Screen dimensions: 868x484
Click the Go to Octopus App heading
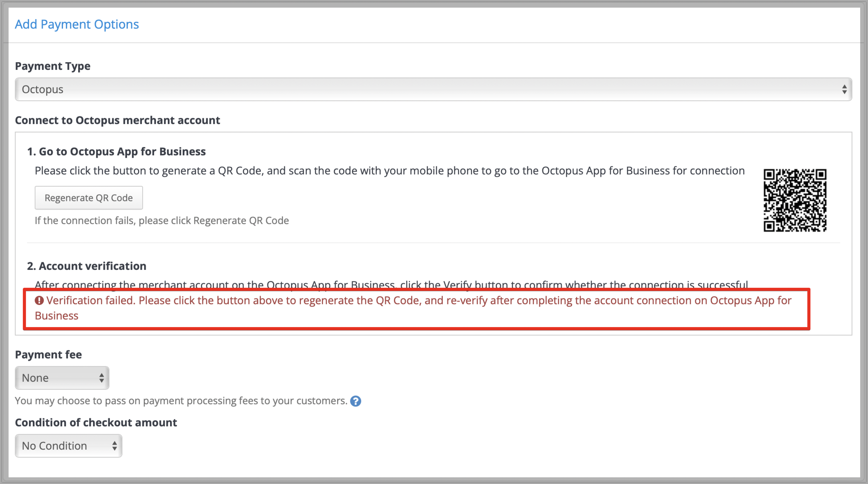point(116,152)
